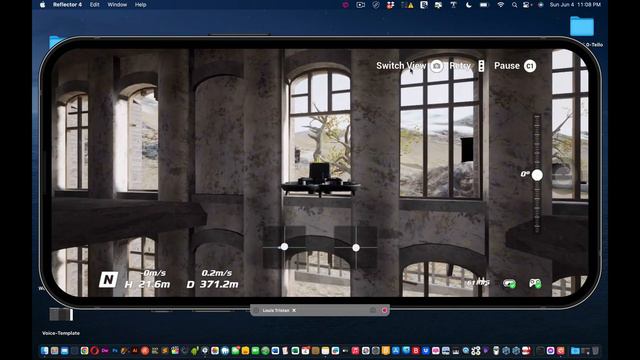Open the Reflector 4 menu
This screenshot has height=360, width=640.
[x=67, y=4]
